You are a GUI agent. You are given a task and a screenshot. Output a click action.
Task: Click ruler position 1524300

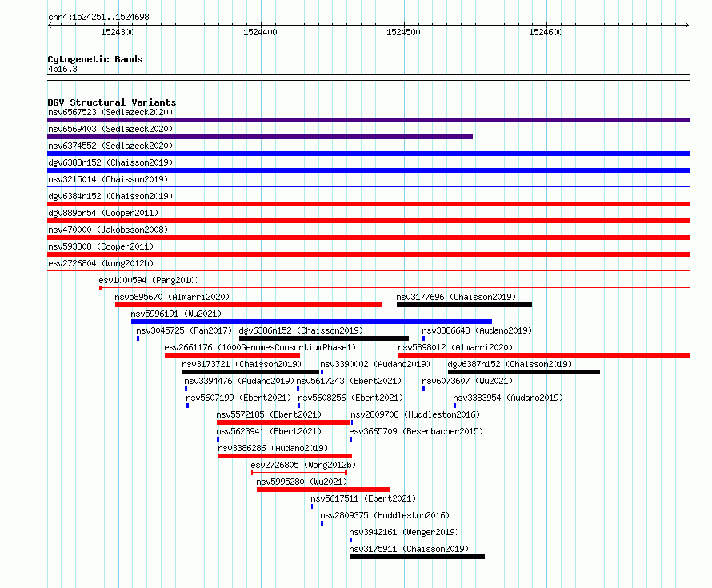[118, 32]
